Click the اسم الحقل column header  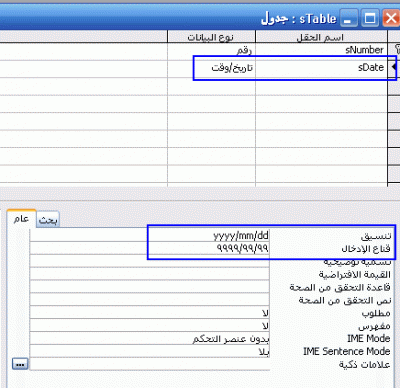pyautogui.click(x=321, y=37)
